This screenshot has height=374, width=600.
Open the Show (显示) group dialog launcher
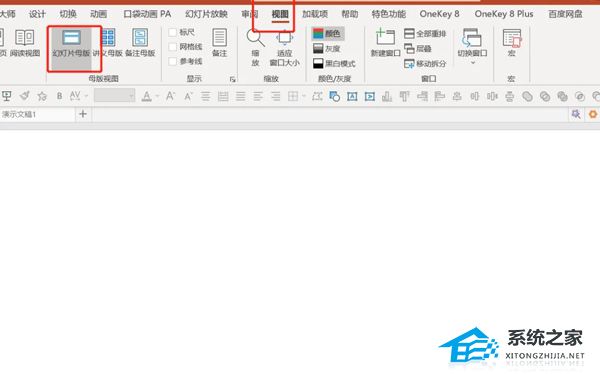pyautogui.click(x=232, y=79)
